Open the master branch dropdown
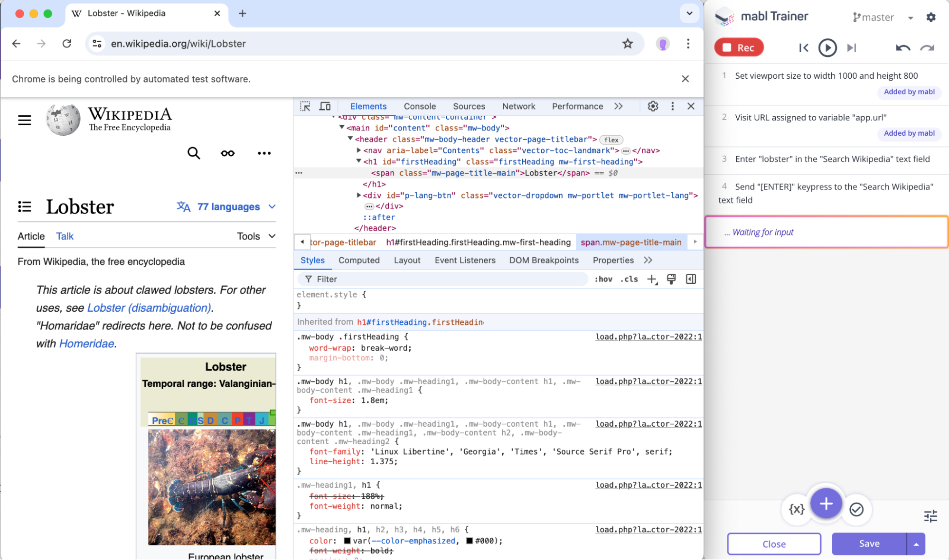 click(x=883, y=18)
